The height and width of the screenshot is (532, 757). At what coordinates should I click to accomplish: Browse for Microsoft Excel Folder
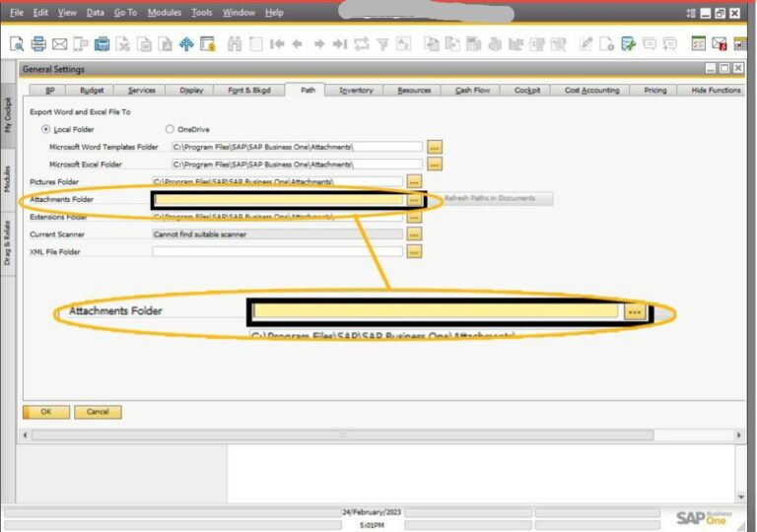[x=435, y=165]
